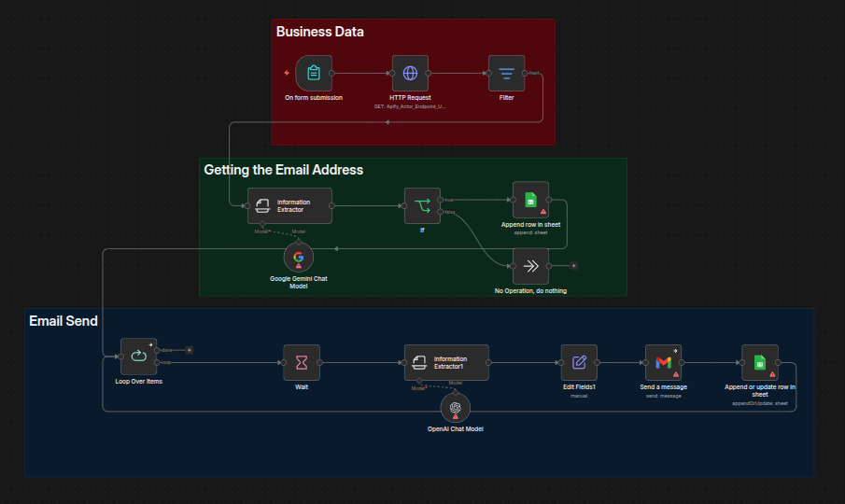Click the Loop Over Items loop output connector
Screen dimensions: 845x504
coord(157,362)
